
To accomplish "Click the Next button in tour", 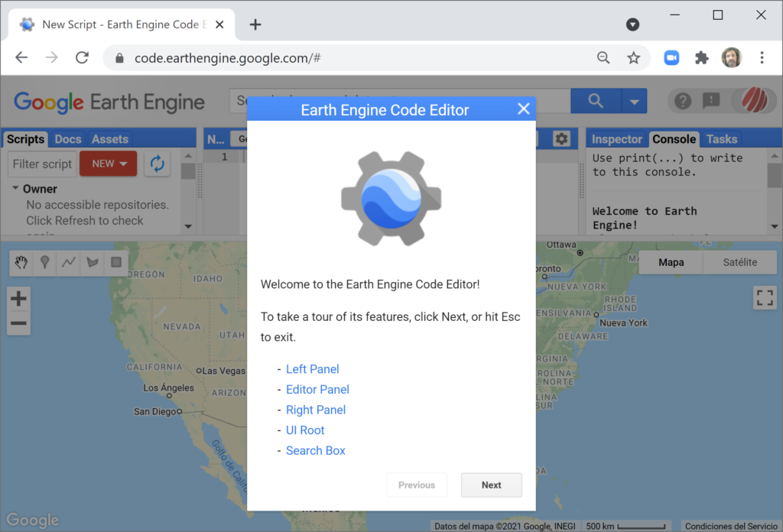I will [492, 485].
